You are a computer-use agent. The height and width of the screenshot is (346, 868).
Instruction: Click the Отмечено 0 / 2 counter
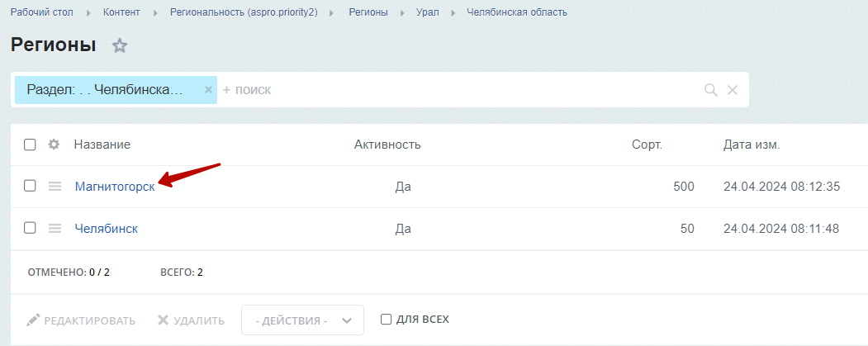(x=69, y=273)
